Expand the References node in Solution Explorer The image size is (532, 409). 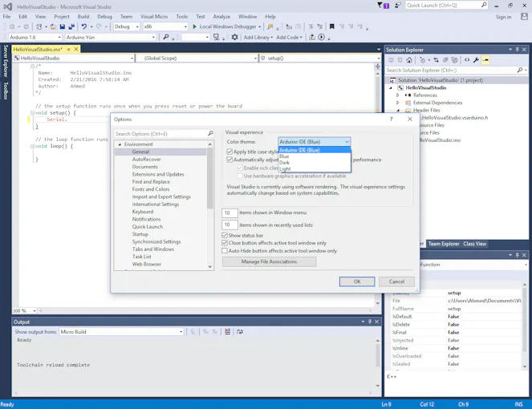pyautogui.click(x=398, y=95)
